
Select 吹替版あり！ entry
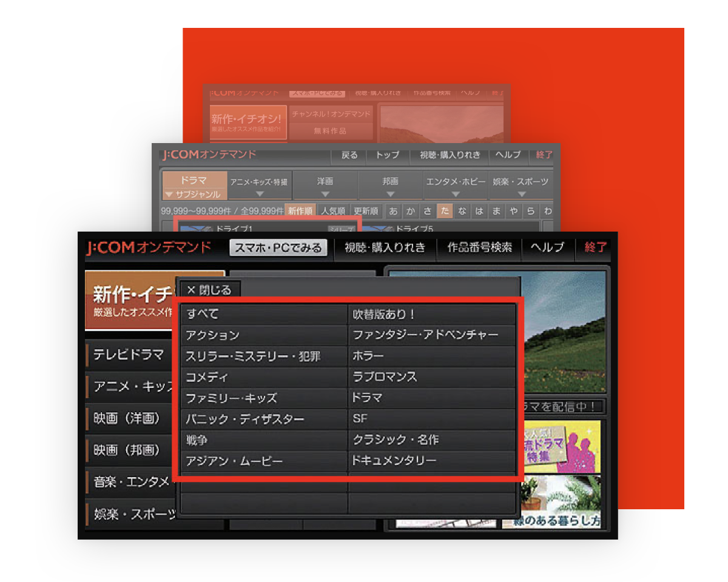[432, 314]
